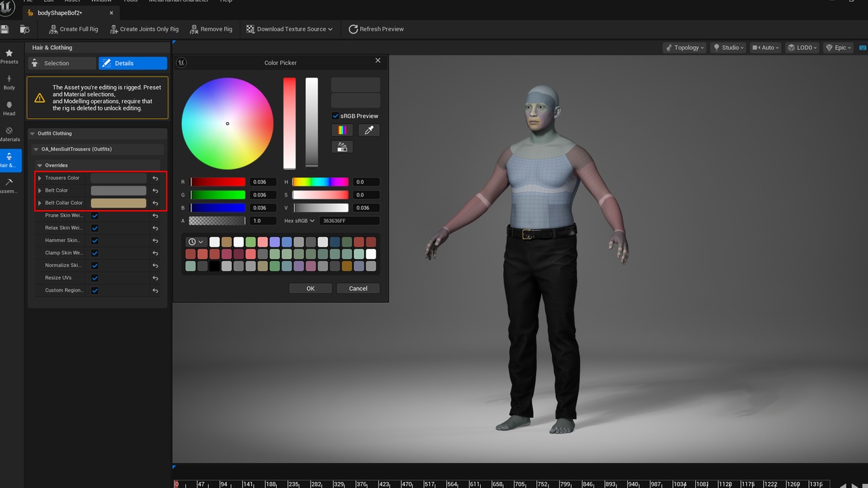Expand Trousers Color property

[x=40, y=178]
